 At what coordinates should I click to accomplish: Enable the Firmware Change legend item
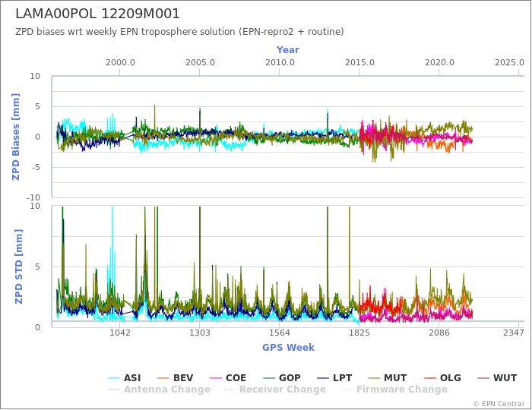tap(394, 389)
